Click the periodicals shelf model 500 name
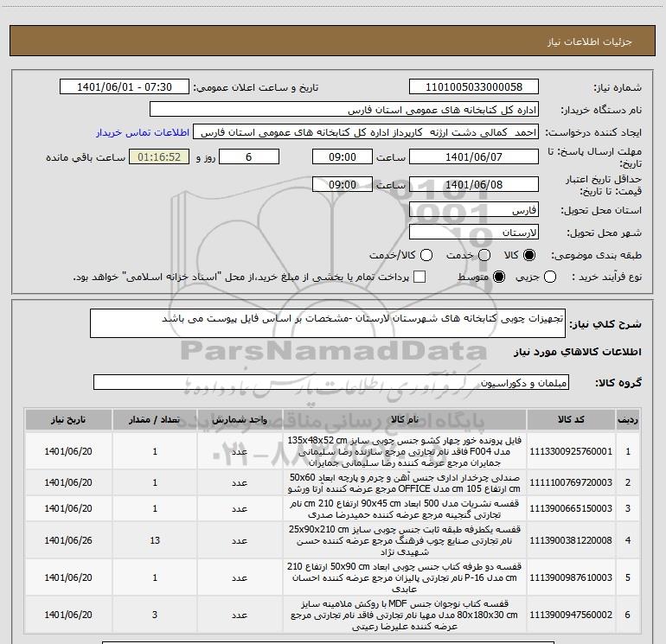The image size is (666, 644). coord(405,508)
